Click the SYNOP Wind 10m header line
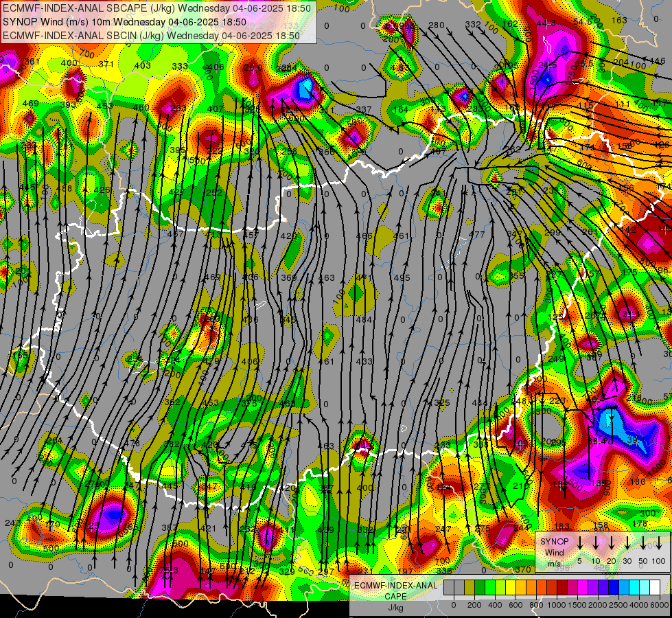This screenshot has width=672, height=618. pyautogui.click(x=124, y=22)
